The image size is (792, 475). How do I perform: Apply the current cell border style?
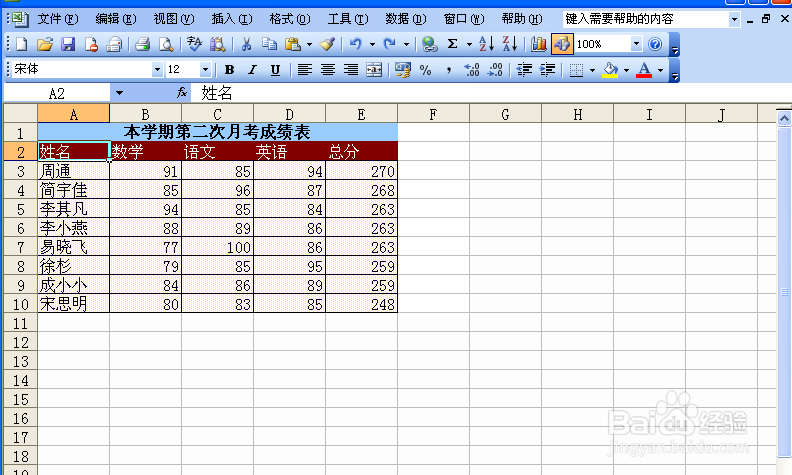[x=576, y=70]
